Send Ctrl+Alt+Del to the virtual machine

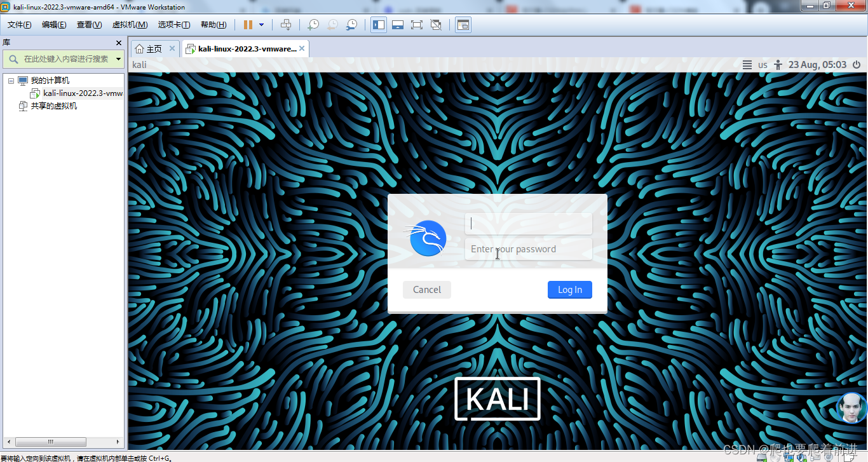[x=286, y=25]
